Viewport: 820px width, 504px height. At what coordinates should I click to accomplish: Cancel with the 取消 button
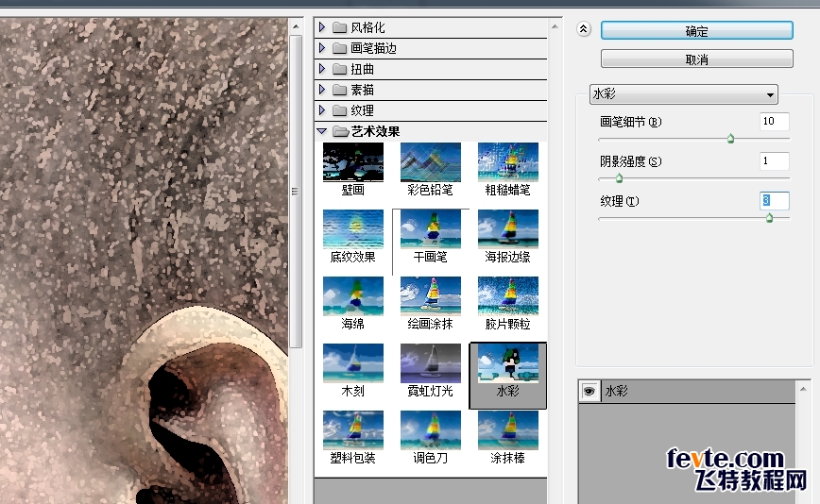point(696,59)
